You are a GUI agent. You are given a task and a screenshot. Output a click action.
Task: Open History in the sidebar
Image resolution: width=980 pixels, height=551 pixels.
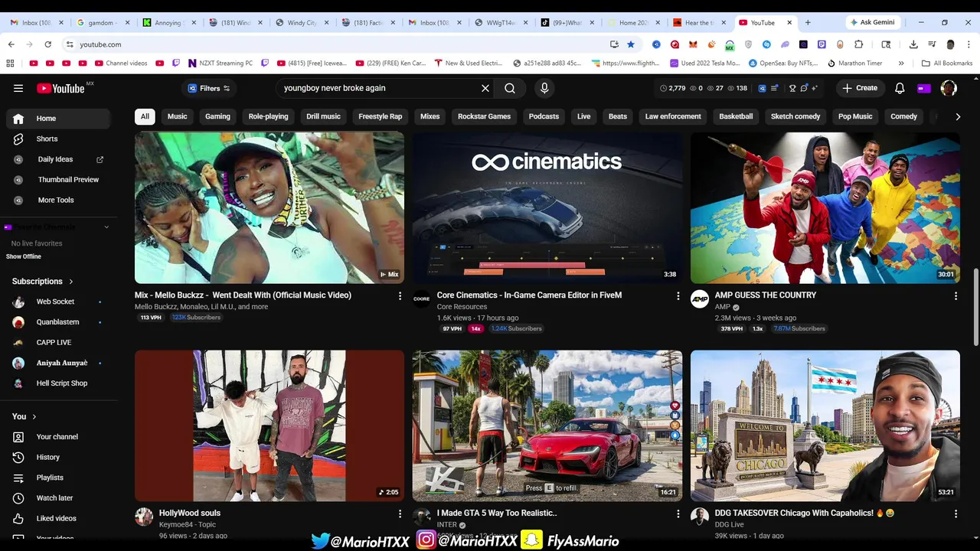(59, 457)
